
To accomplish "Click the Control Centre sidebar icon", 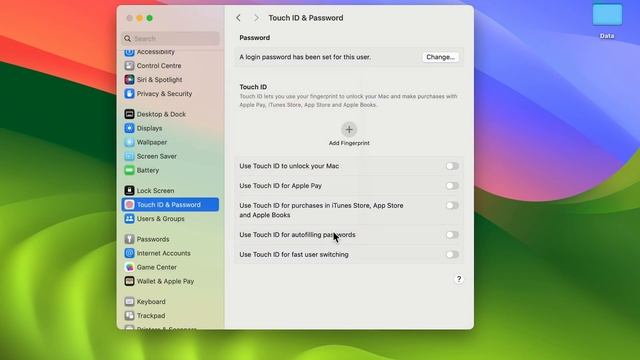I will [129, 65].
